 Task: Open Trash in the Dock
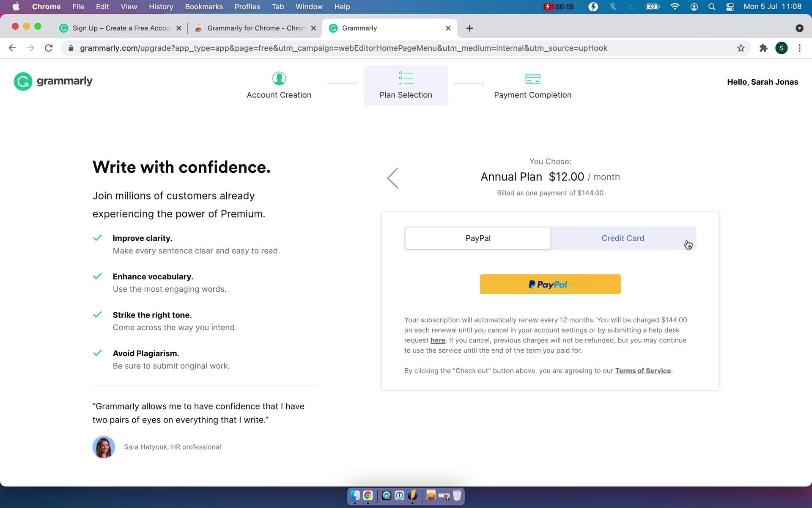pyautogui.click(x=457, y=495)
